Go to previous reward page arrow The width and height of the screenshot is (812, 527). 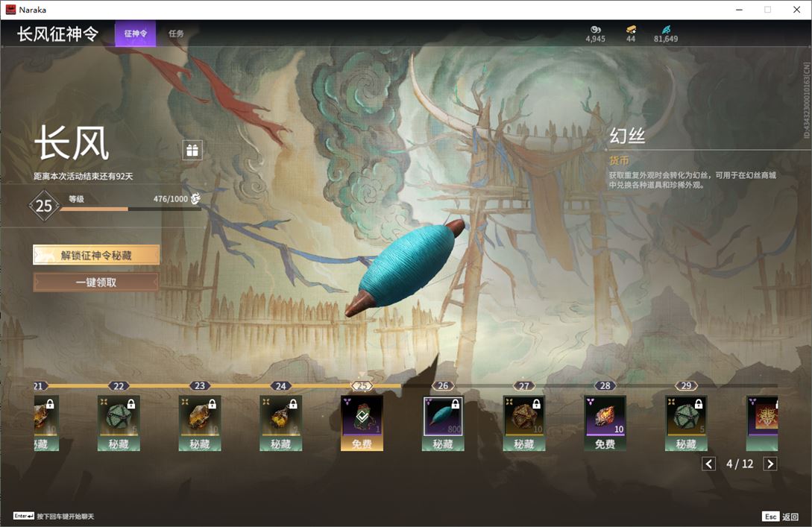coord(709,464)
